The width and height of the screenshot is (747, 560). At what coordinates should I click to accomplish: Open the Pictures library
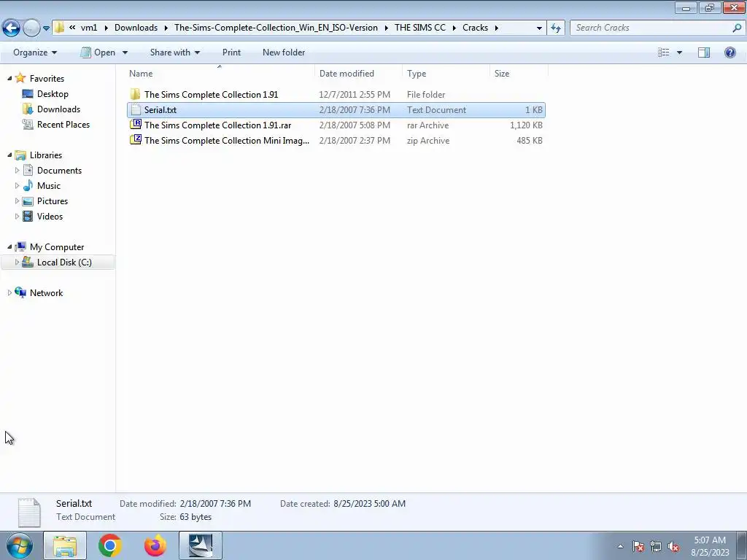tap(53, 201)
